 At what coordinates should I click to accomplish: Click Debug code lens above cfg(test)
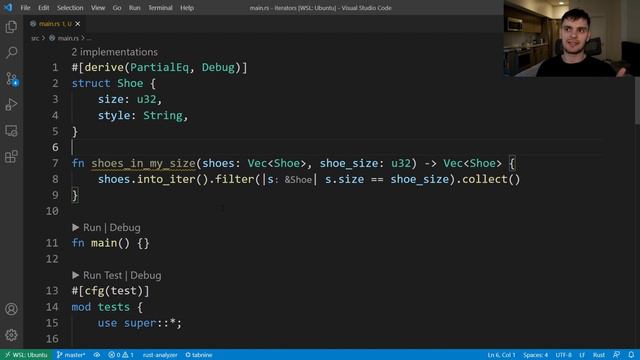146,275
